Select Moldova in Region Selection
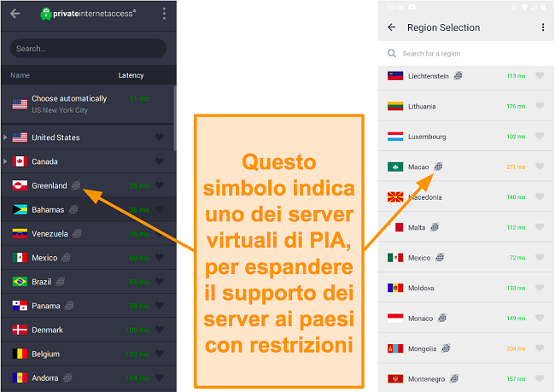The image size is (555, 392). coord(466,288)
